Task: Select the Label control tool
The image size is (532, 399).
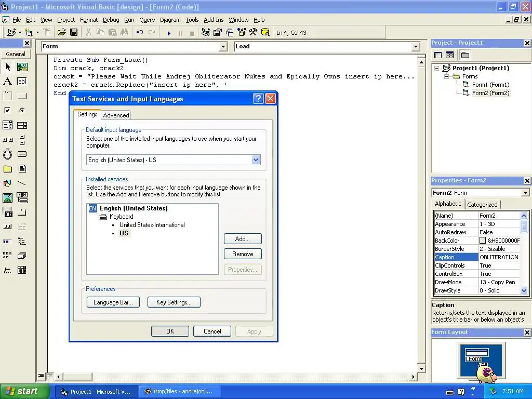Action: click(x=7, y=82)
